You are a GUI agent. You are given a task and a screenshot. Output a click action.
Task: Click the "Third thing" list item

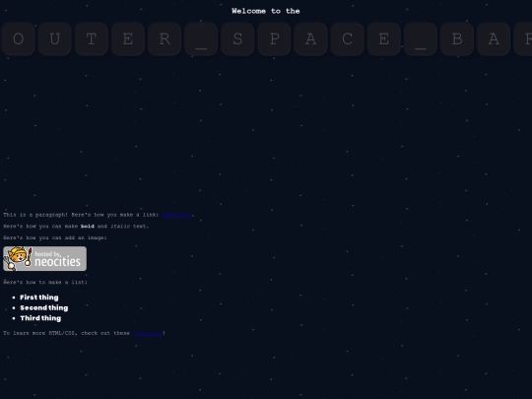point(40,318)
